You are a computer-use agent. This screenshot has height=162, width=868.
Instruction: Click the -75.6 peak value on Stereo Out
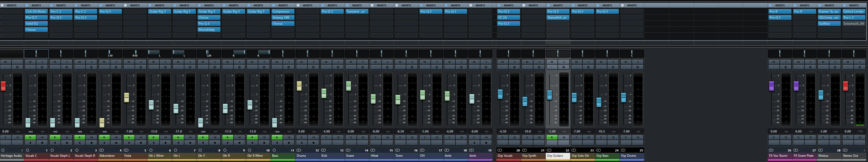tap(860, 131)
